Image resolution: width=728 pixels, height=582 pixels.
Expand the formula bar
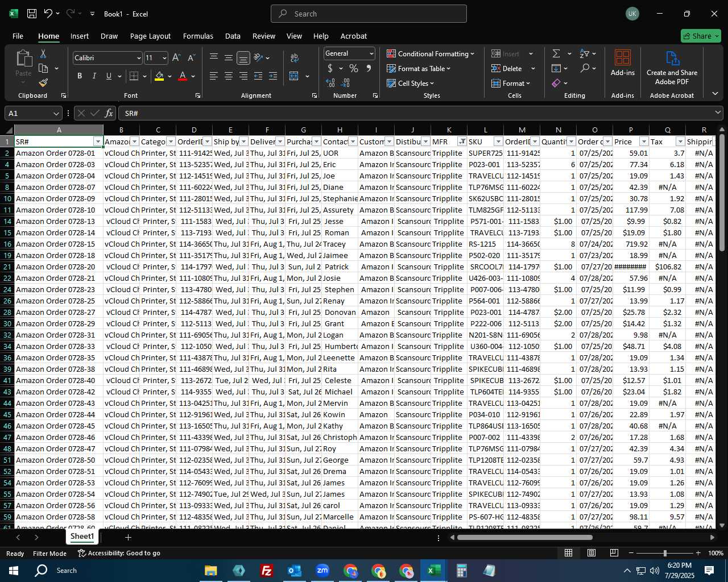[x=718, y=113]
